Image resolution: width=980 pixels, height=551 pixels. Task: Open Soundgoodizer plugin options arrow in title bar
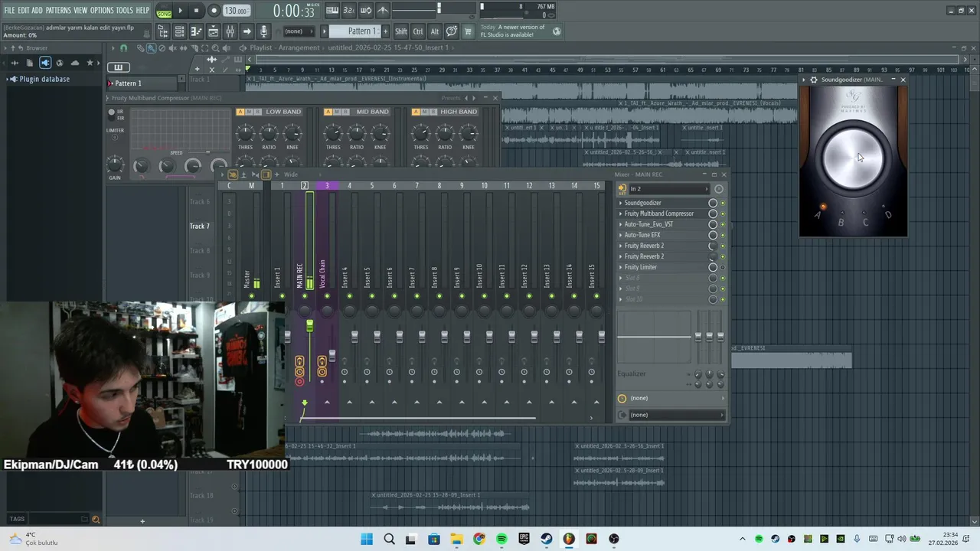point(803,80)
